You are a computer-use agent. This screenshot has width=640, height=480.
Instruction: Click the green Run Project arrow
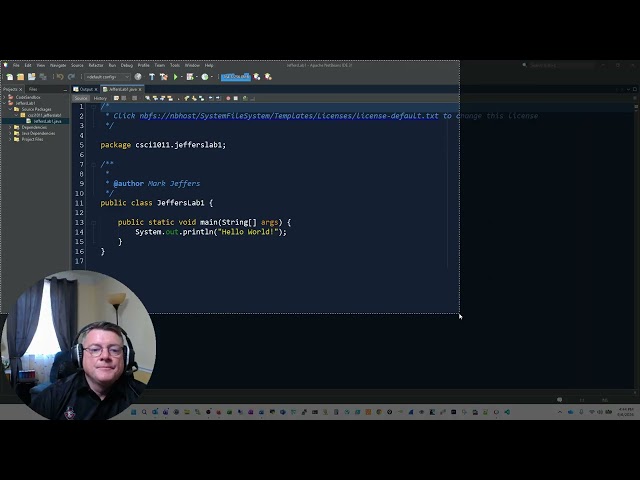[x=176, y=77]
